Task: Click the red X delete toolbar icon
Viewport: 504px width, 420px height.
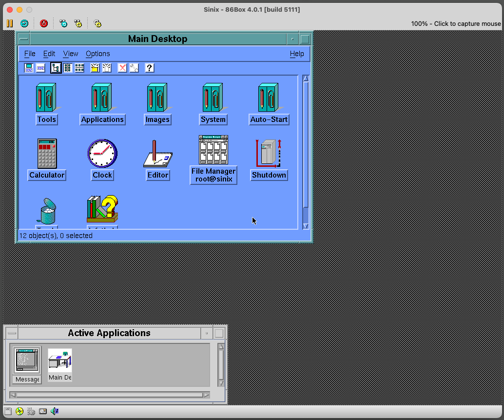Action: tap(121, 68)
